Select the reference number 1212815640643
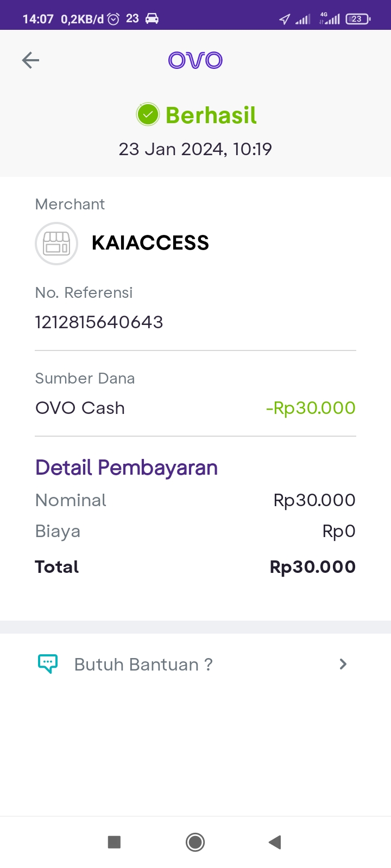 (x=99, y=322)
